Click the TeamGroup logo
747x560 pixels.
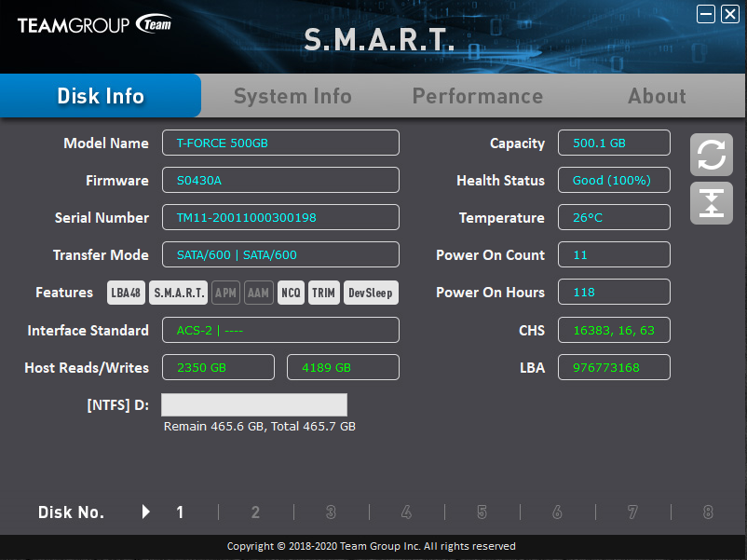94,25
